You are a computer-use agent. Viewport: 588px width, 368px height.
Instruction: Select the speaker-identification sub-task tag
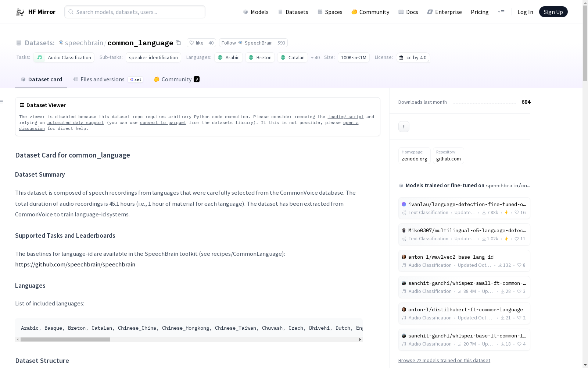tap(153, 57)
